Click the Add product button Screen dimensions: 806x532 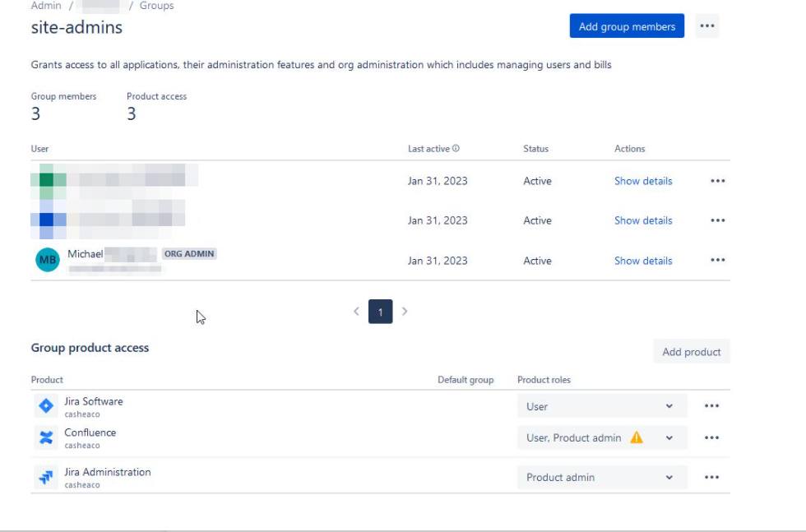click(x=691, y=351)
